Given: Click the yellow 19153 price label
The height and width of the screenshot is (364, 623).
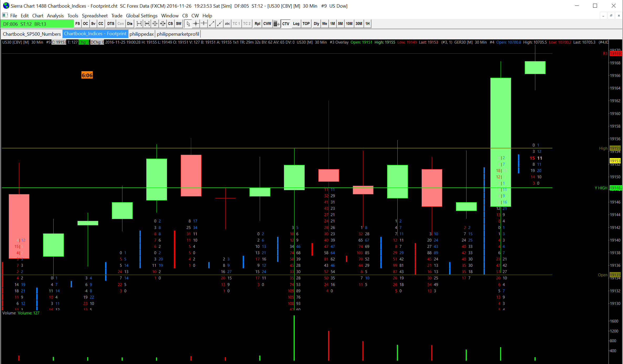Looking at the screenshot, I should 615,161.
